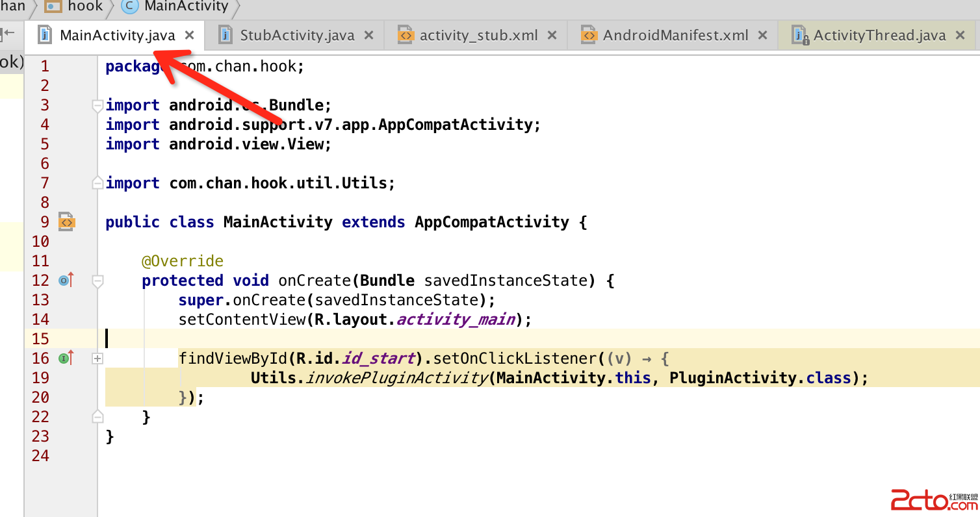The height and width of the screenshot is (517, 980).
Task: Click the invokePluginActivity method call
Action: click(396, 378)
